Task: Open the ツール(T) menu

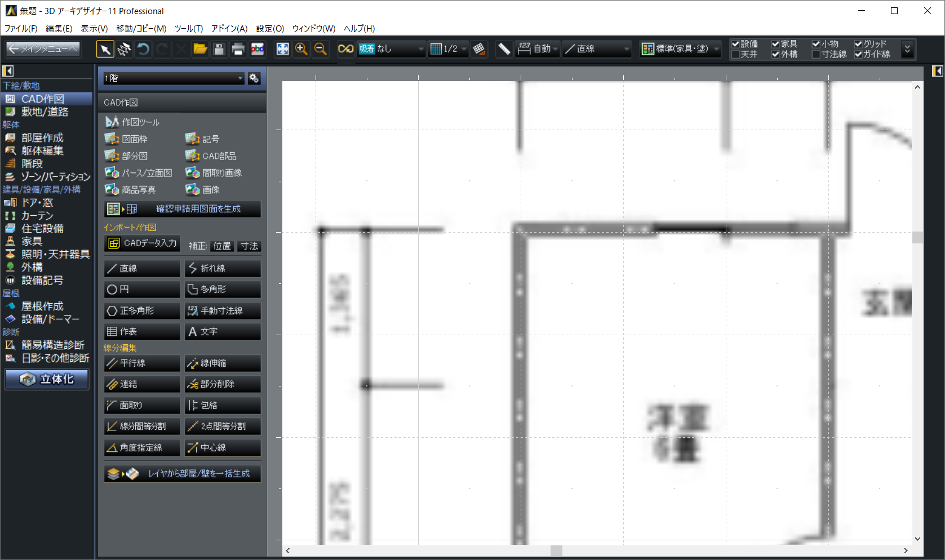Action: (188, 28)
